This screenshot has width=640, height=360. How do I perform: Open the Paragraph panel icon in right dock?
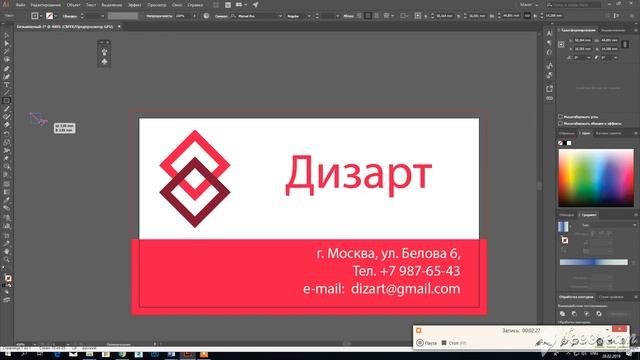pyautogui.click(x=549, y=43)
